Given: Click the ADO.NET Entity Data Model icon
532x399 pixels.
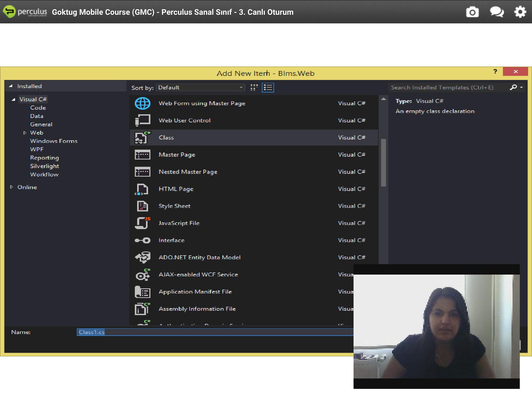Looking at the screenshot, I should [x=142, y=257].
